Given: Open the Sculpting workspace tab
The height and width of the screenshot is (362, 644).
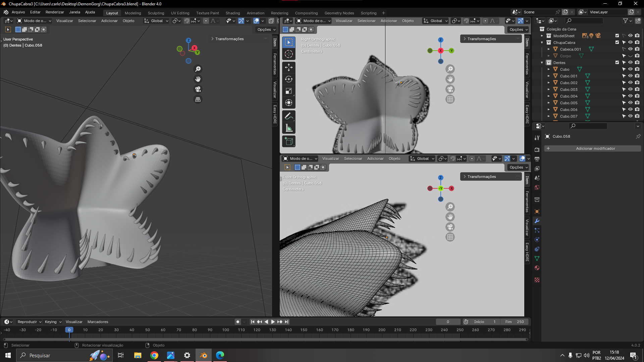Looking at the screenshot, I should click(156, 13).
